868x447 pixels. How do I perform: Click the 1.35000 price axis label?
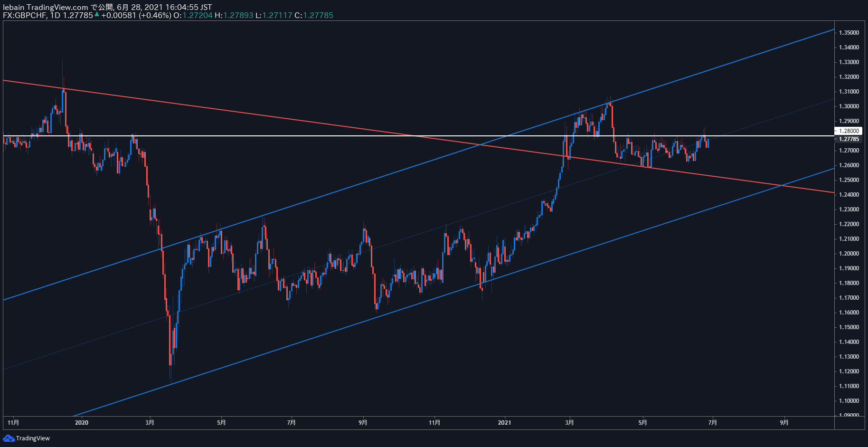[849, 33]
